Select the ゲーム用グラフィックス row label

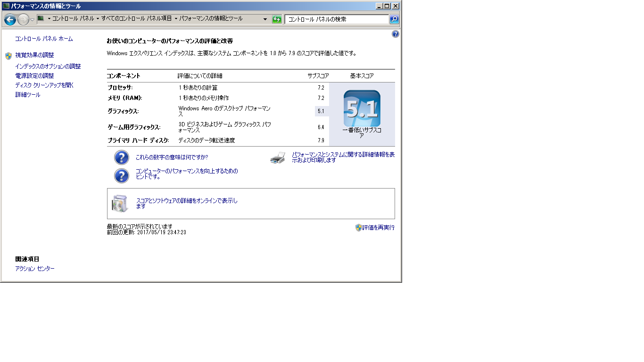134,127
